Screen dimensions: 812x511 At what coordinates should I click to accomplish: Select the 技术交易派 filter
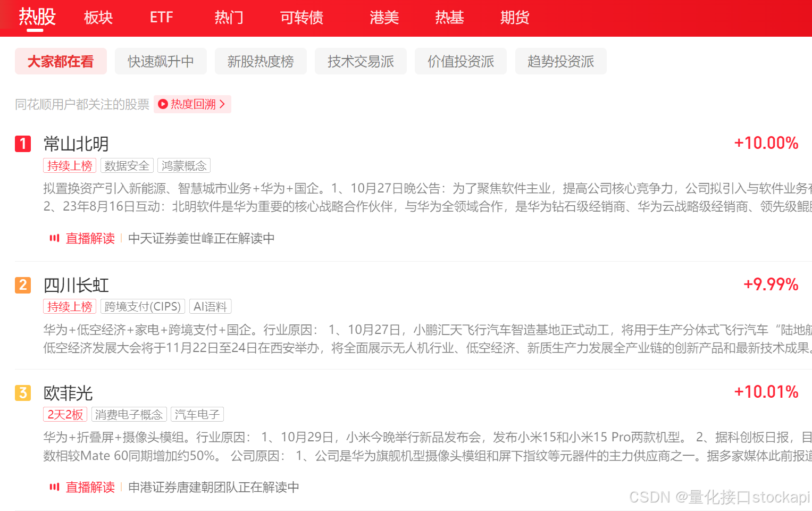click(361, 62)
